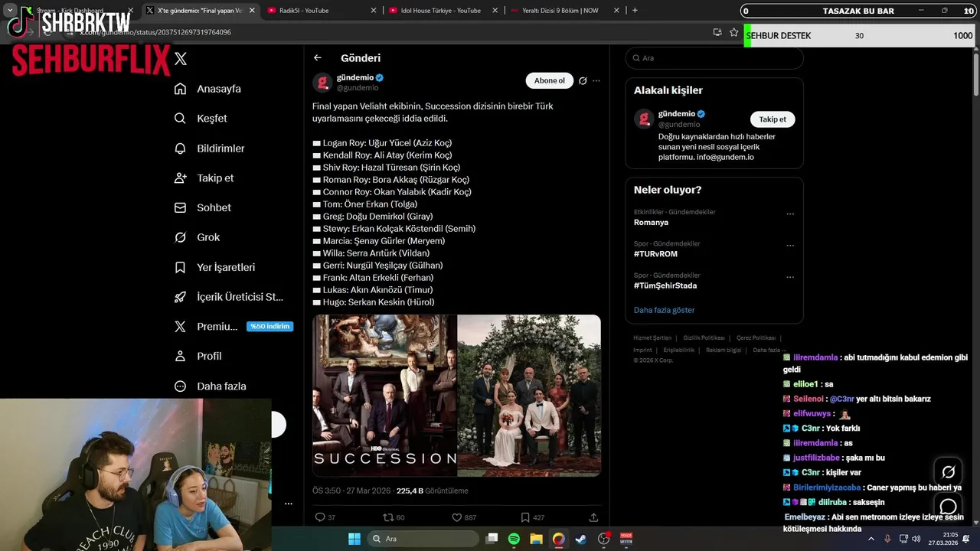Click the taskbar Ara search box
This screenshot has width=980, height=551.
422,539
